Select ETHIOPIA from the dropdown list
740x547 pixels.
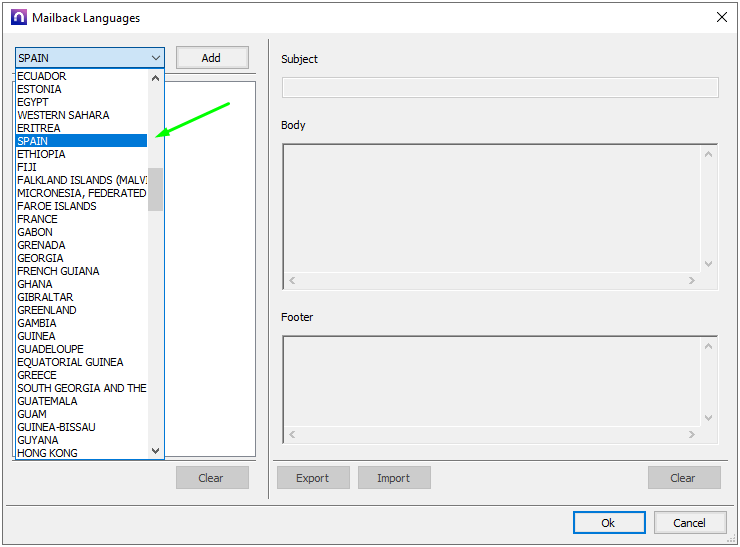click(41, 154)
